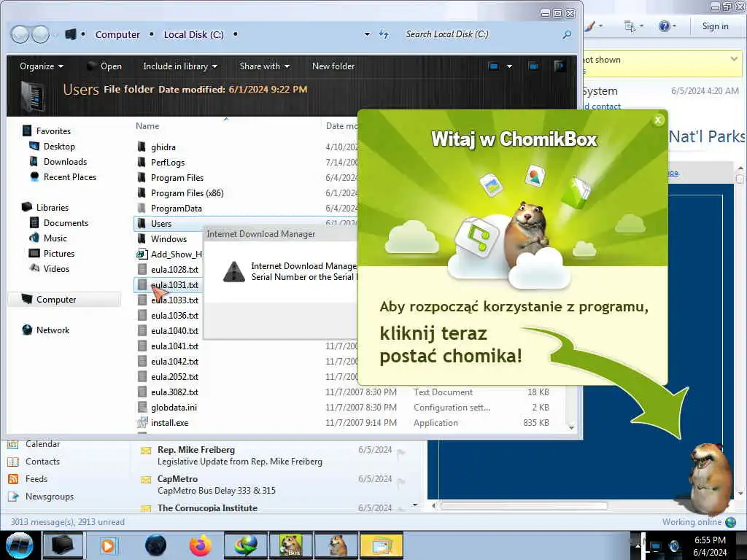Click the ChomikBox hamster mascot character
This screenshot has height=560, width=747.
pyautogui.click(x=711, y=478)
